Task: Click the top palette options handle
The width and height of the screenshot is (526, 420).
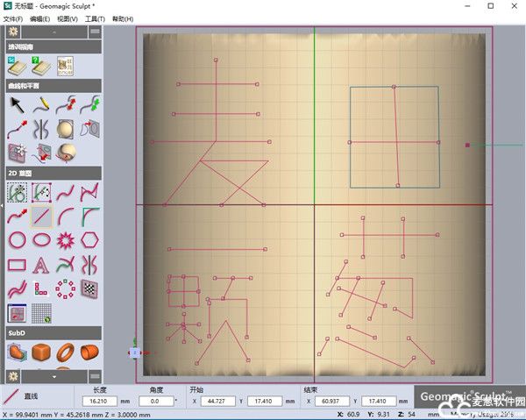Action: pos(95,32)
